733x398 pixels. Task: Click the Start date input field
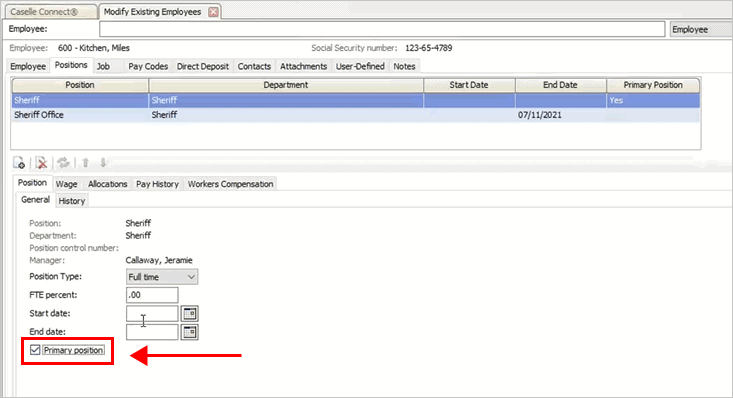pos(152,313)
